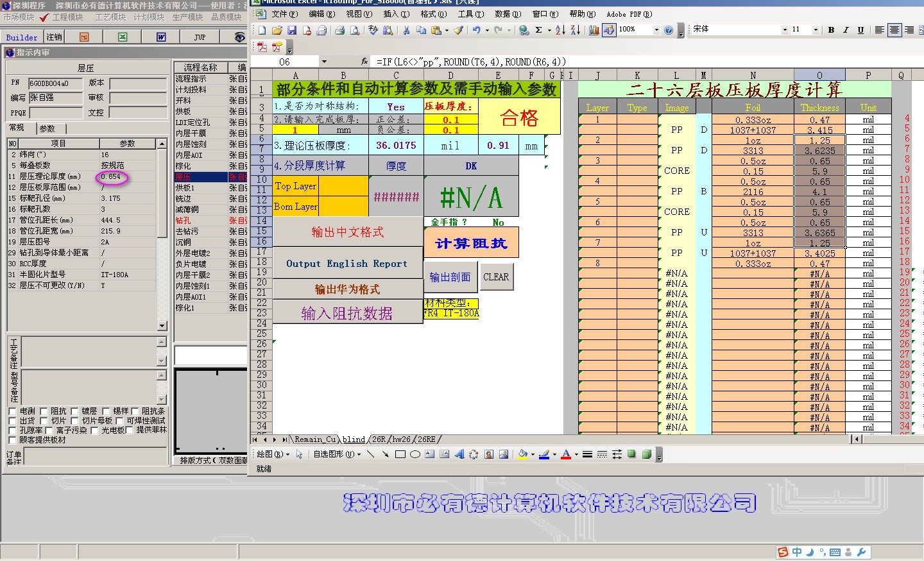Click the Open folder icon in Excel toolbar

pos(277,30)
